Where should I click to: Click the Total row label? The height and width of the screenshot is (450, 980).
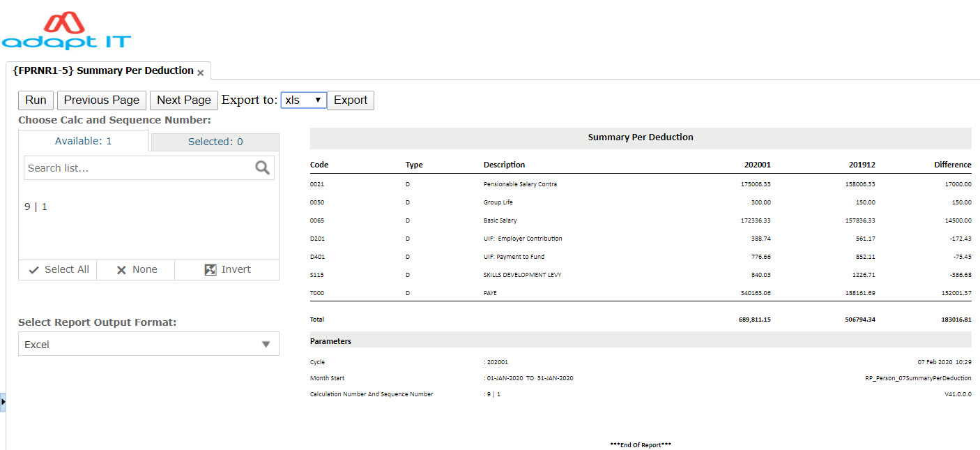tap(317, 320)
